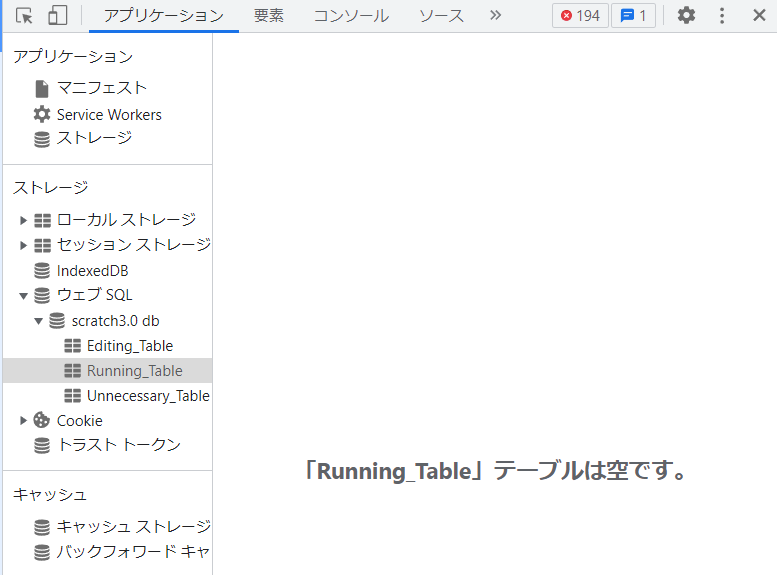
Task: Open the three-dot customize DevTools menu
Action: [x=722, y=15]
